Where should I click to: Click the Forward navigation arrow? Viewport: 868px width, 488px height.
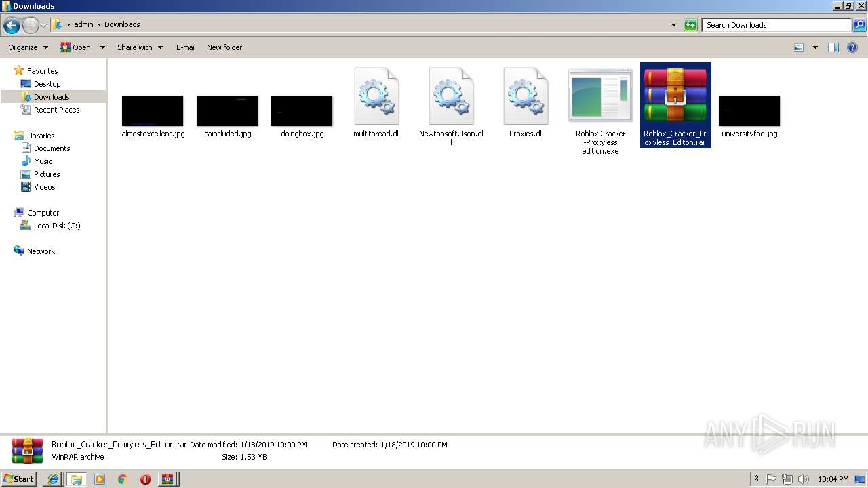click(31, 26)
